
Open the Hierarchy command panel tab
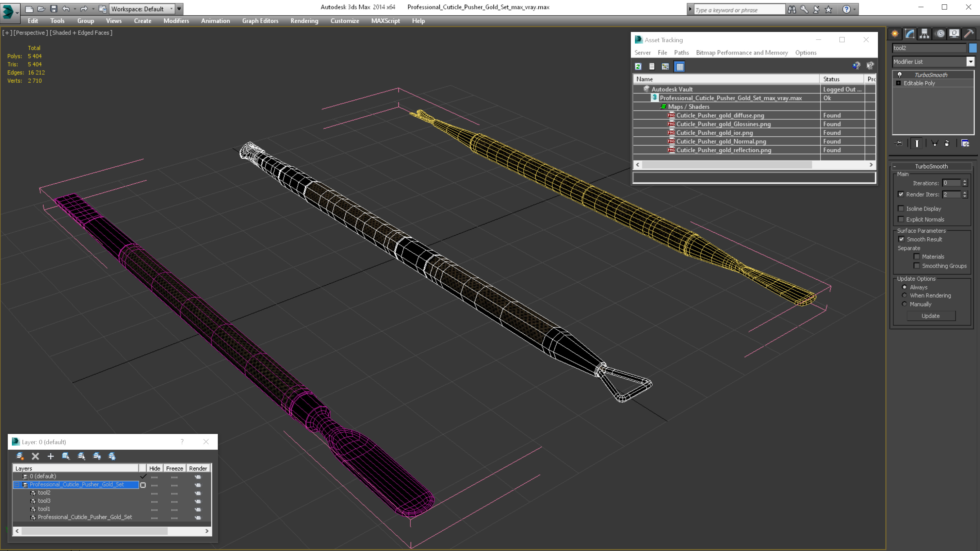pyautogui.click(x=925, y=34)
